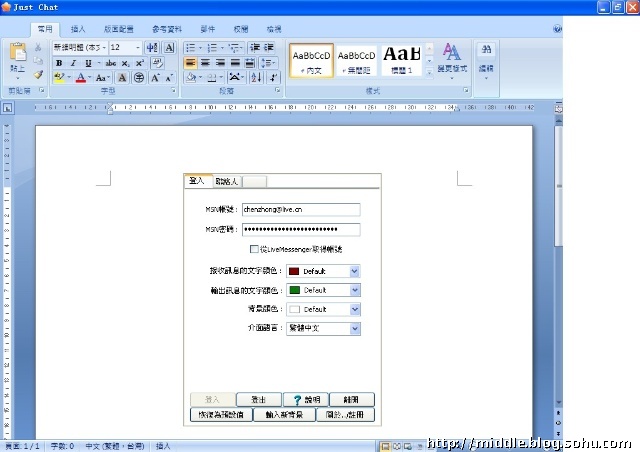Click Grow Font button

point(155,78)
